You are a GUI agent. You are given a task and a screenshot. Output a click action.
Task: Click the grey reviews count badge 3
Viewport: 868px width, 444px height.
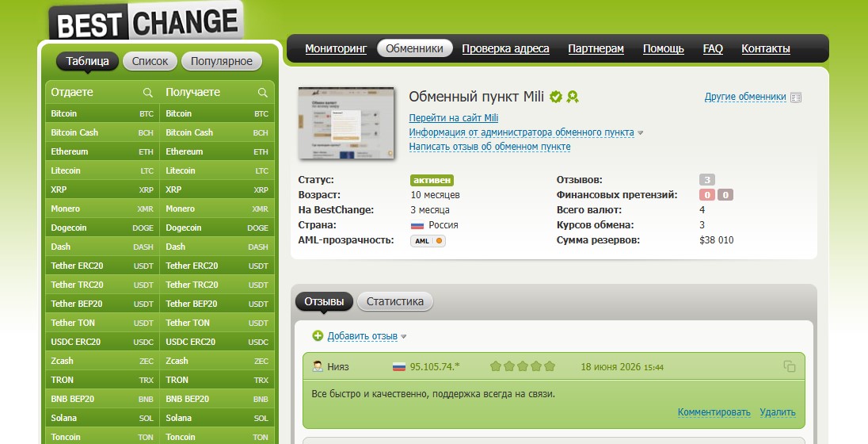pos(707,180)
